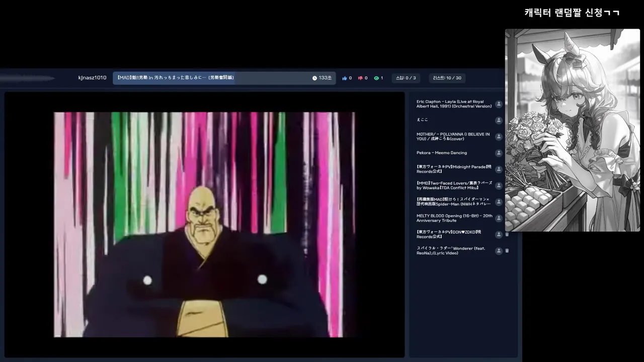
Task: Select Pekora – Meemo Dancing playlist entry
Action: 442,153
